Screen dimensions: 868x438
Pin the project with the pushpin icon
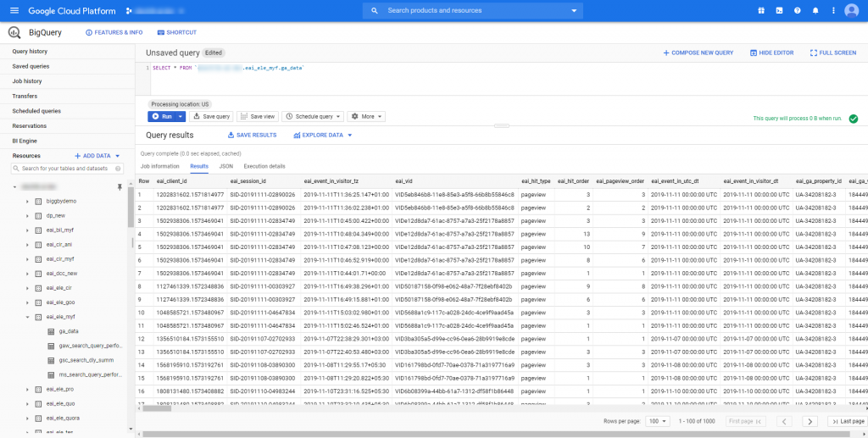120,187
